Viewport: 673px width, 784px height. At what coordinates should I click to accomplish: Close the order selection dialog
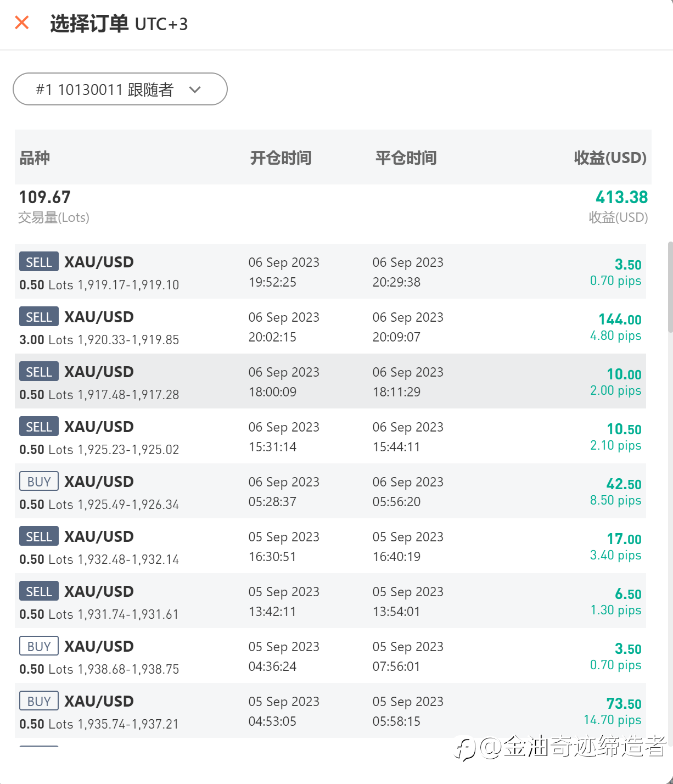(x=22, y=23)
